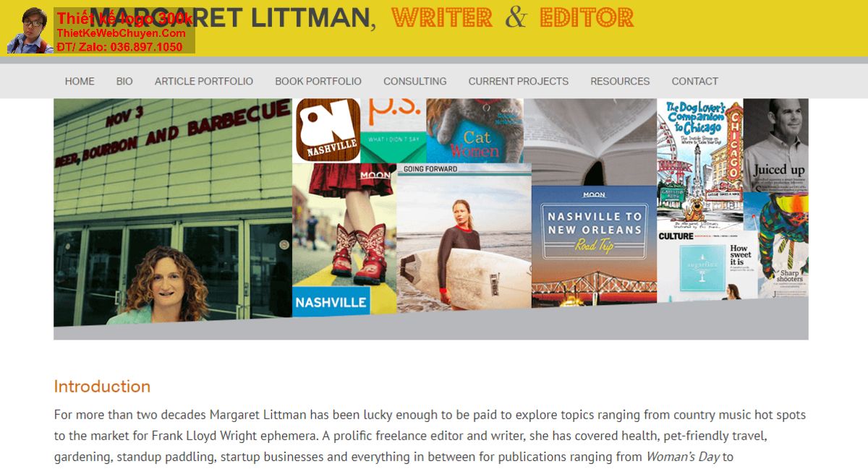Open the HOME menu item
Viewport: 868px width, 469px height.
[80, 81]
